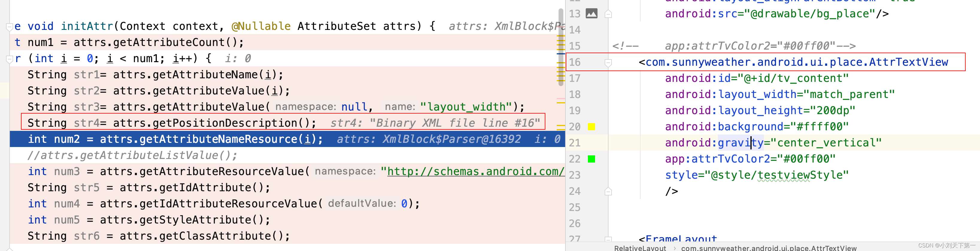Click the text 'android:id="@+id/tv_content"'
980x251 pixels.
[x=757, y=78]
